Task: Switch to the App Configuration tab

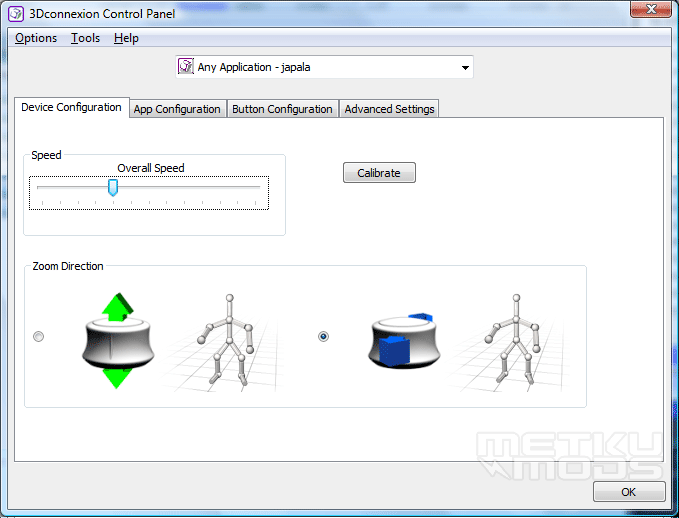Action: [x=177, y=109]
